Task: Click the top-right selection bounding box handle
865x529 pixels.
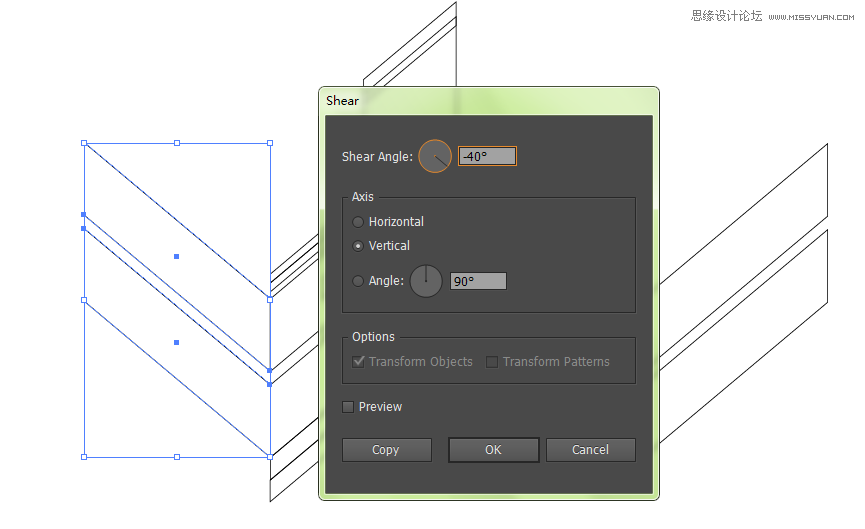Action: pos(270,143)
